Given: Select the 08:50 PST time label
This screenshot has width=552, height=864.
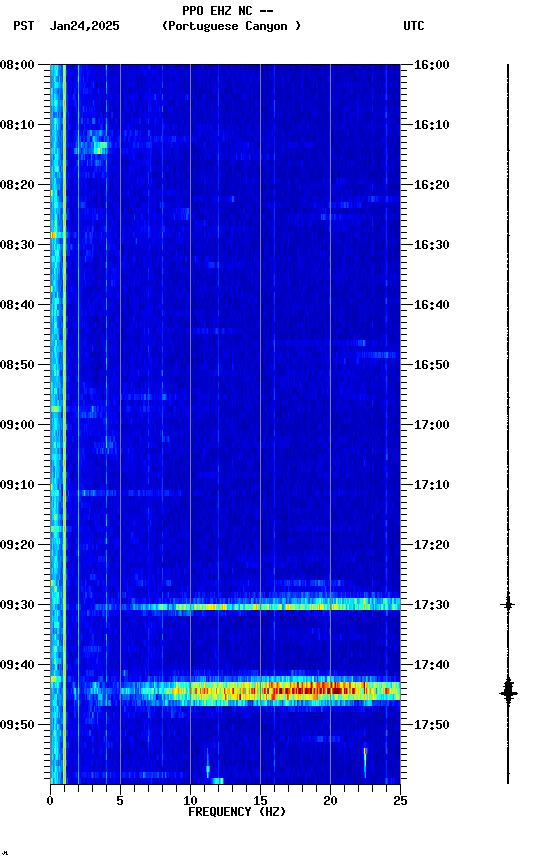Looking at the screenshot, I should tap(17, 365).
